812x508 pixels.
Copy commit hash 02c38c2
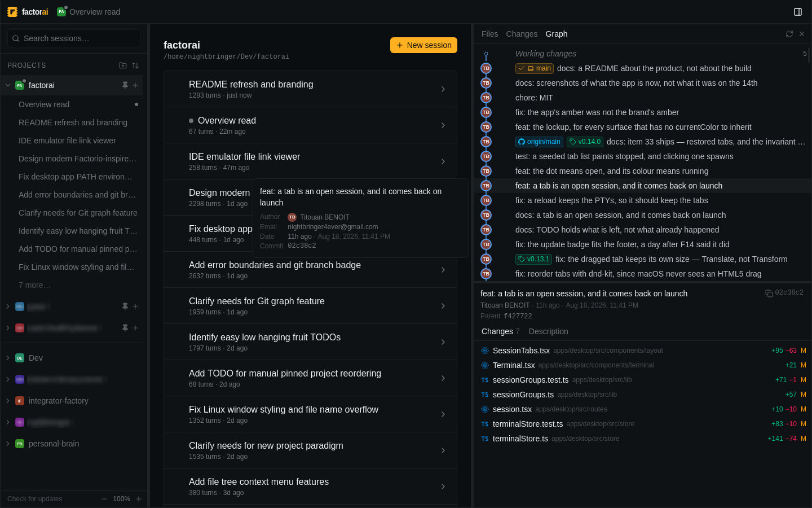click(x=769, y=293)
